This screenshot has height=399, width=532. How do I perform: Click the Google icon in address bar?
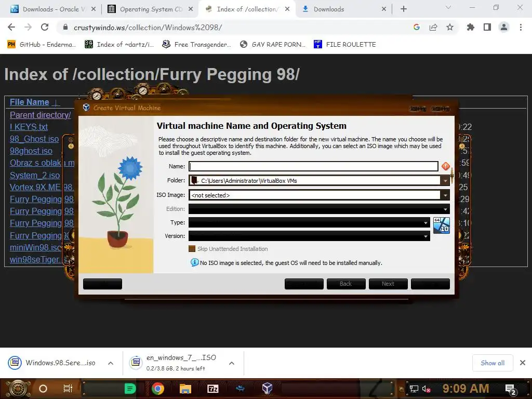pyautogui.click(x=417, y=28)
